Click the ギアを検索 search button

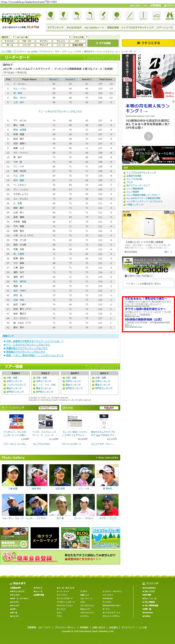(103, 43)
